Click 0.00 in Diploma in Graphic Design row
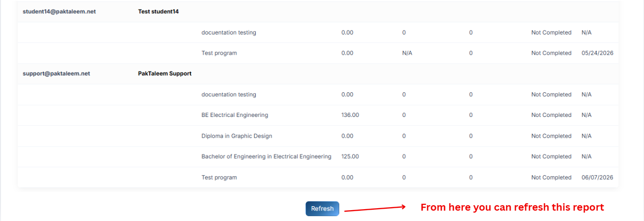Image resolution: width=644 pixels, height=221 pixels. pyautogui.click(x=347, y=136)
